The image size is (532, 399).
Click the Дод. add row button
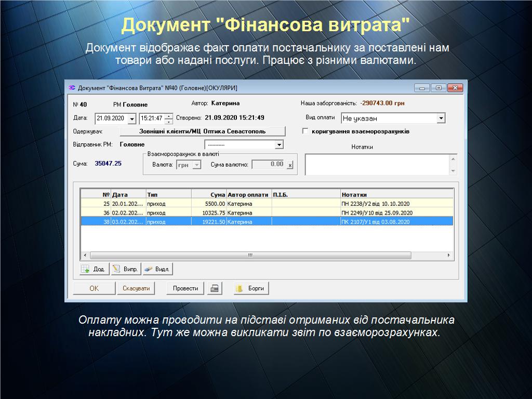click(x=93, y=269)
